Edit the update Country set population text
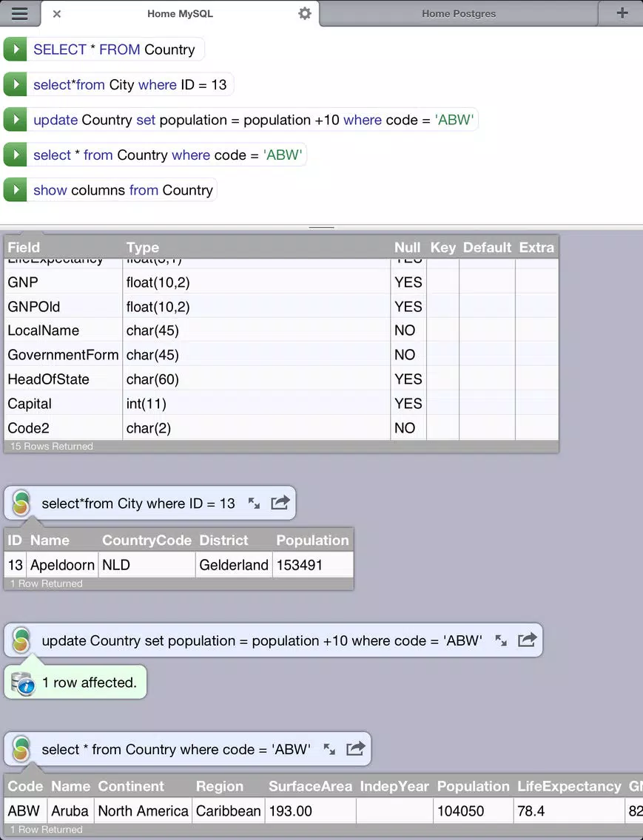The width and height of the screenshot is (643, 840). coord(252,120)
